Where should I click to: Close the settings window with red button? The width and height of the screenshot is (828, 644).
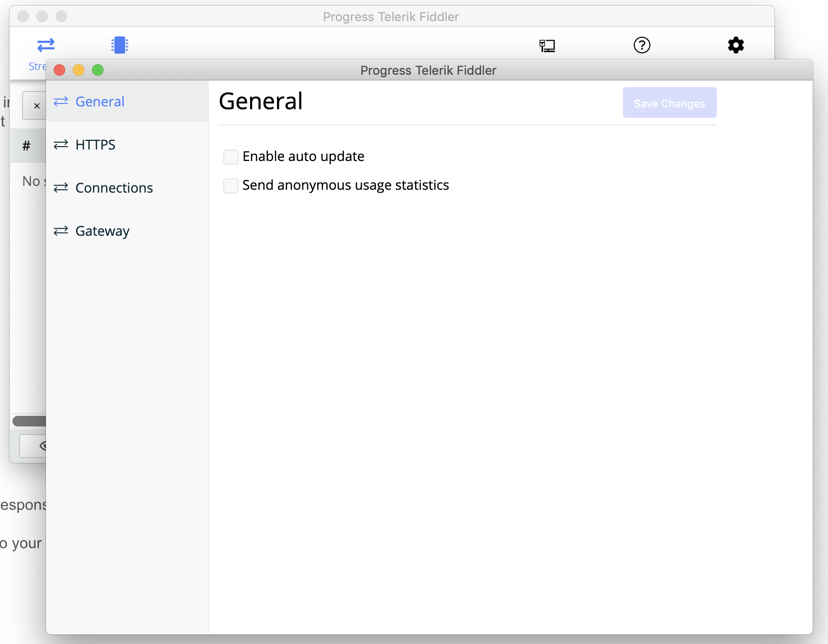pos(59,70)
